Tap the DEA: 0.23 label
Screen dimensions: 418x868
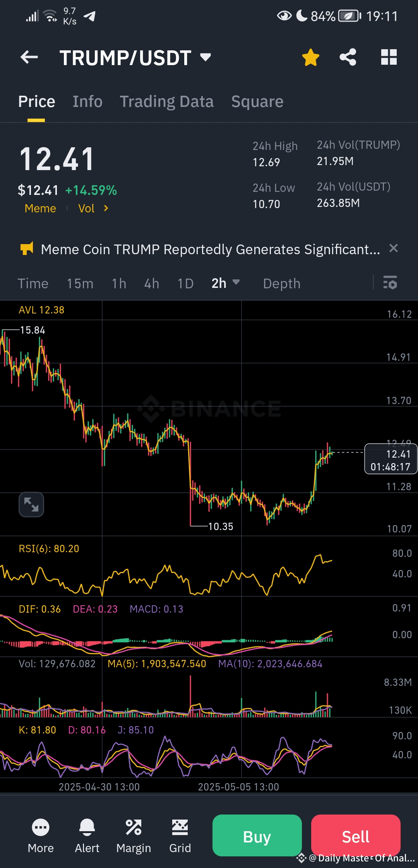pos(95,609)
